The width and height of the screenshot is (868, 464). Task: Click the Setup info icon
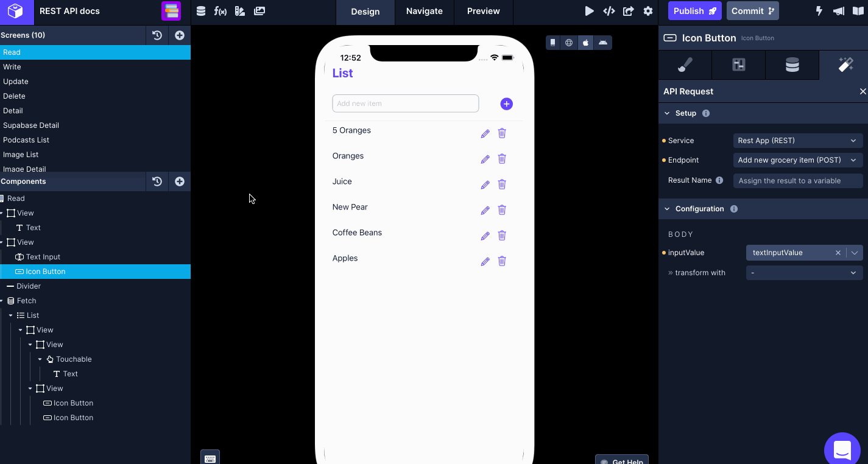tap(706, 113)
